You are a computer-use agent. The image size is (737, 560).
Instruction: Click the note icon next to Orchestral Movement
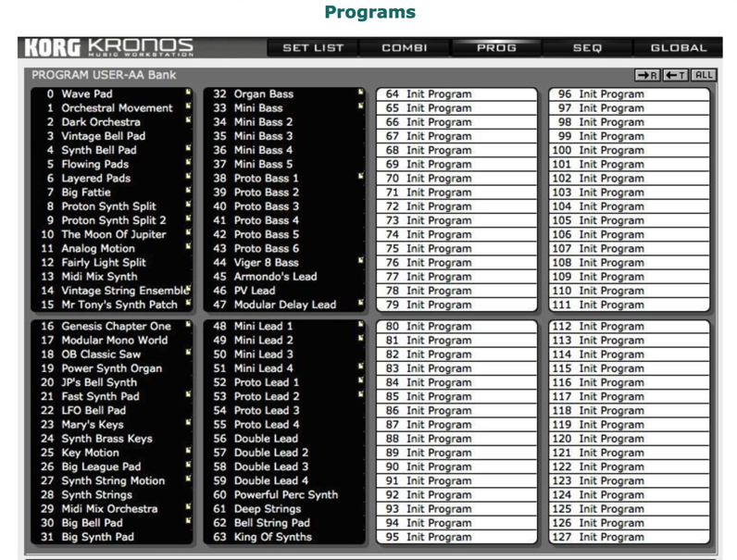189,106
